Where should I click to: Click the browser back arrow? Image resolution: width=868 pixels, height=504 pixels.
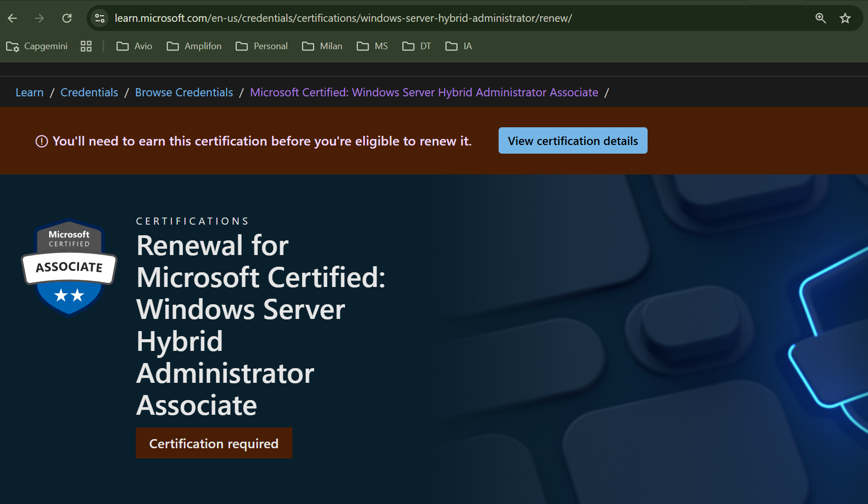13,18
